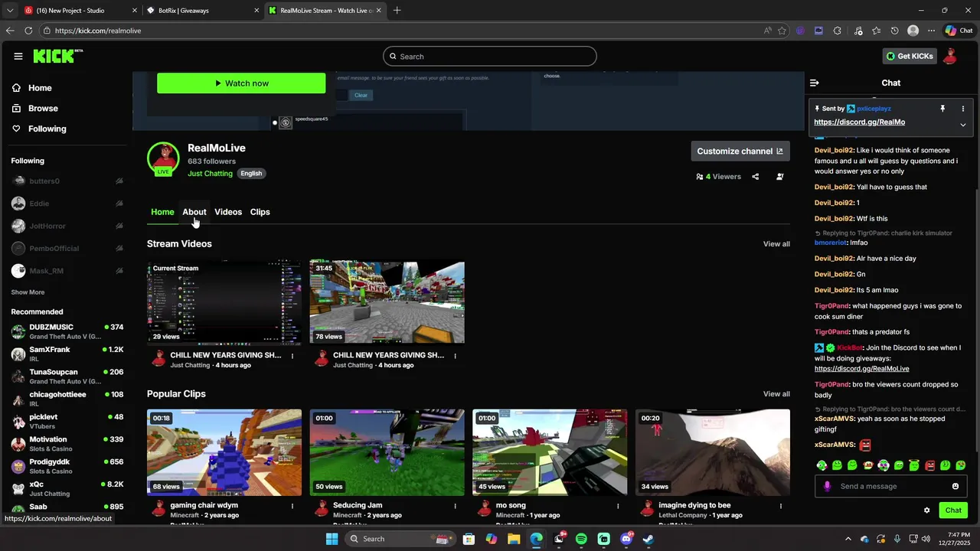Click the green Watch now button
Viewport: 980px width, 551px height.
click(241, 83)
